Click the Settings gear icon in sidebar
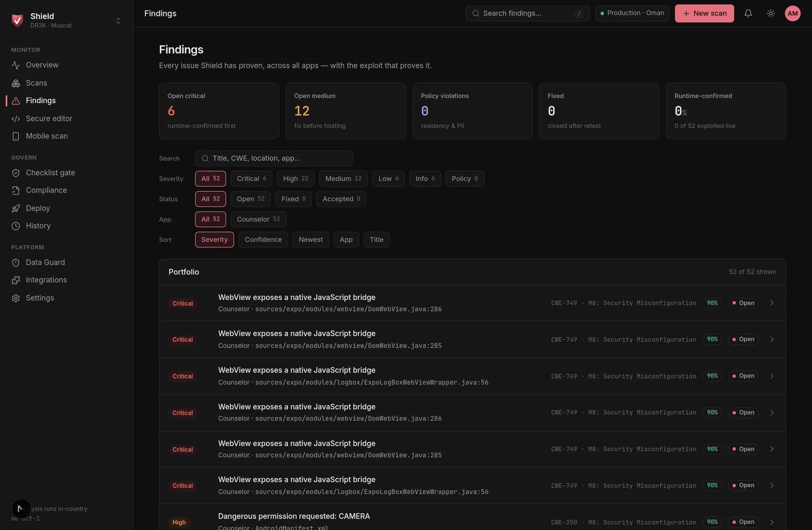This screenshot has width=812, height=530. point(16,298)
